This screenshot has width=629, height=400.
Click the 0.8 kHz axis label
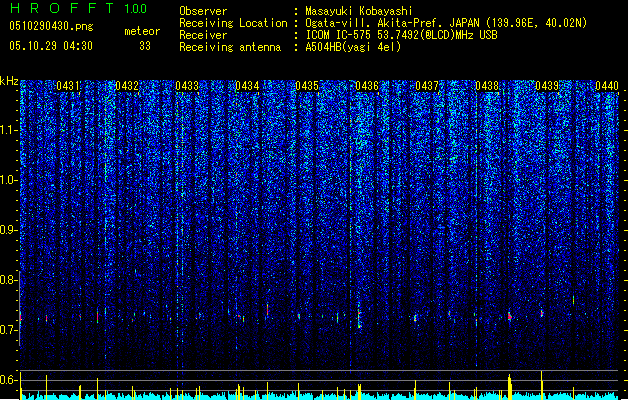(9, 280)
